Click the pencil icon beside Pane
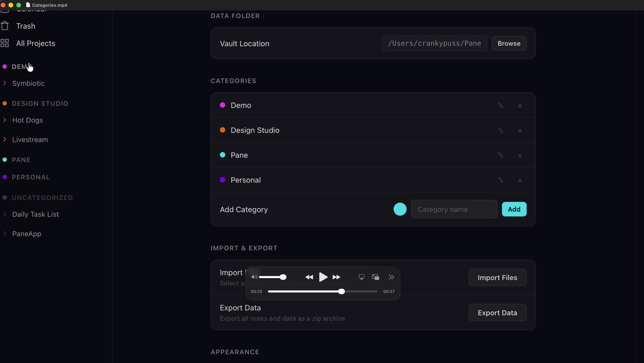 click(500, 155)
